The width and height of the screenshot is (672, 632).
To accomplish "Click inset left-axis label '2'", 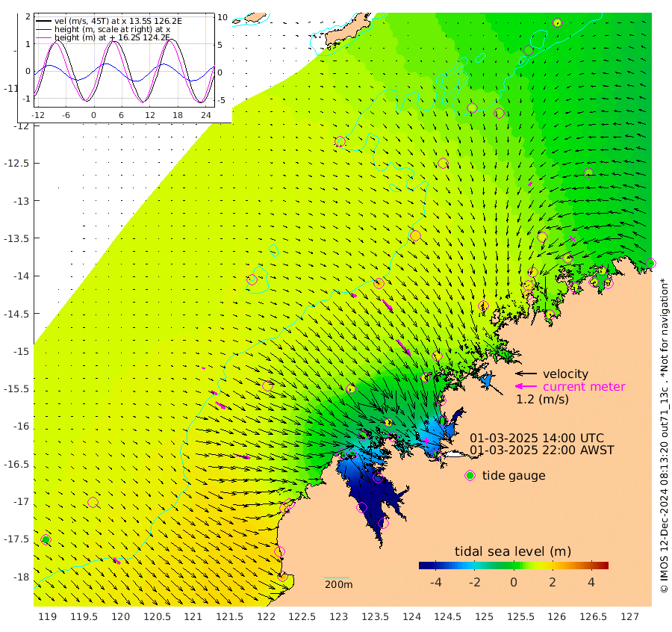I will click(28, 16).
